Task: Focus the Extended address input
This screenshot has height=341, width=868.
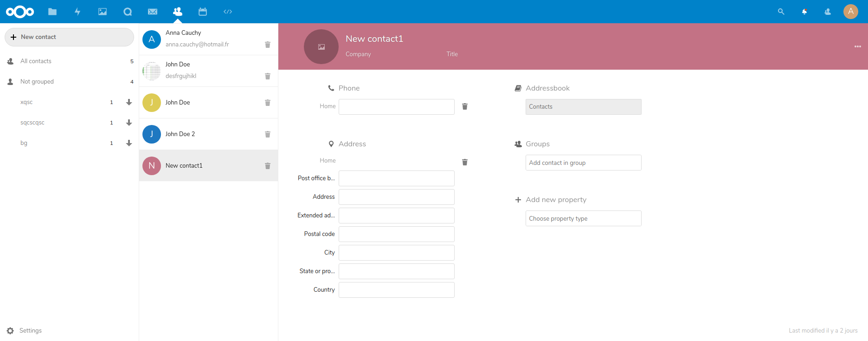Action: tap(397, 216)
